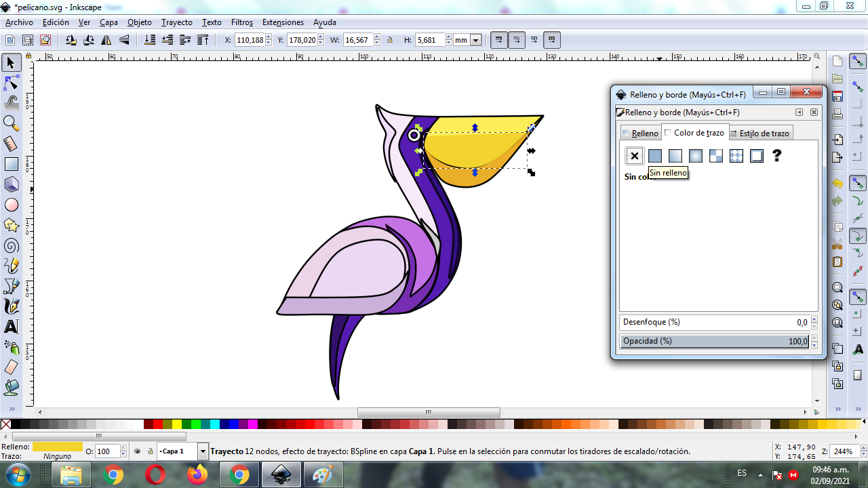Increase blur Desenfoque spinner value
868x488 pixels.
[x=814, y=319]
